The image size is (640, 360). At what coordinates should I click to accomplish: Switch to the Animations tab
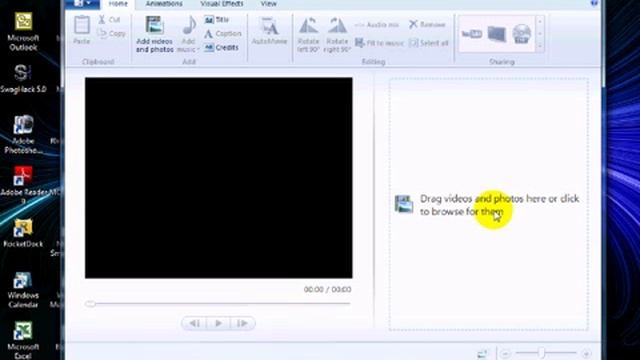(164, 4)
